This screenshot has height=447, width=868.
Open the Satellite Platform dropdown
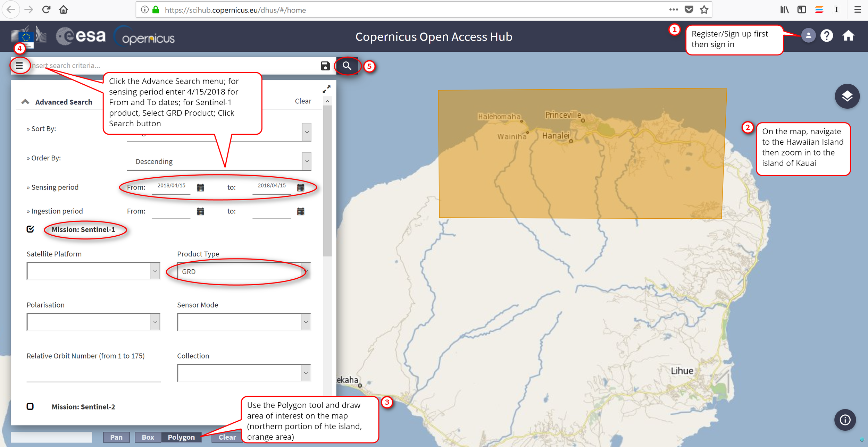93,271
